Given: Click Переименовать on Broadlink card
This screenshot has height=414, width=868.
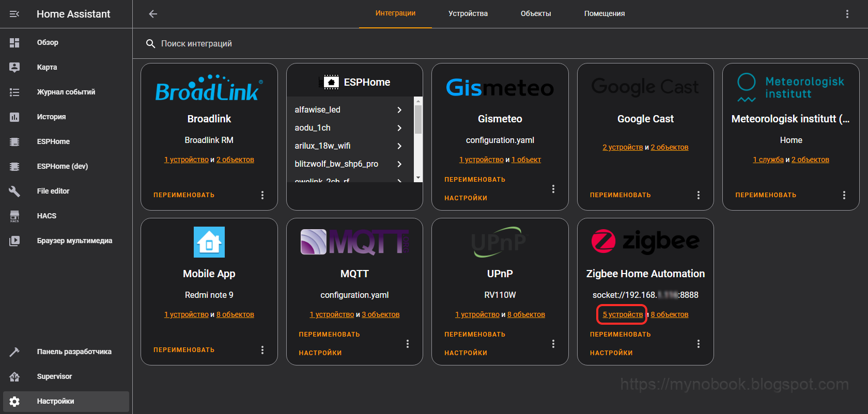Looking at the screenshot, I should pos(184,195).
